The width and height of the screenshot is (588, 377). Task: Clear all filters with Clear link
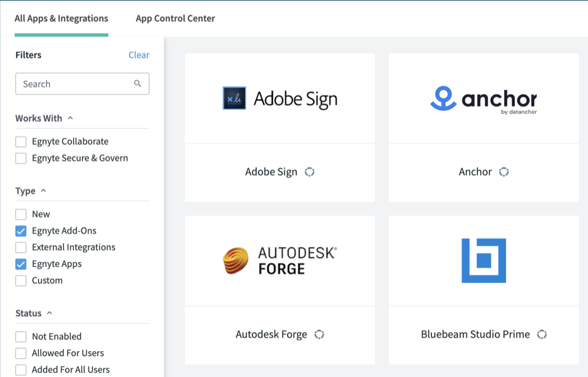coord(139,55)
